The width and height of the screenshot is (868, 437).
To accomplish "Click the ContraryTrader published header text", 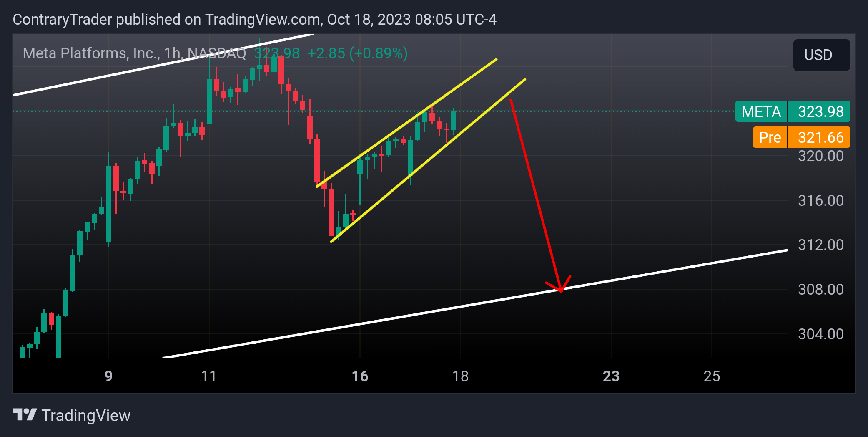I will click(x=254, y=20).
